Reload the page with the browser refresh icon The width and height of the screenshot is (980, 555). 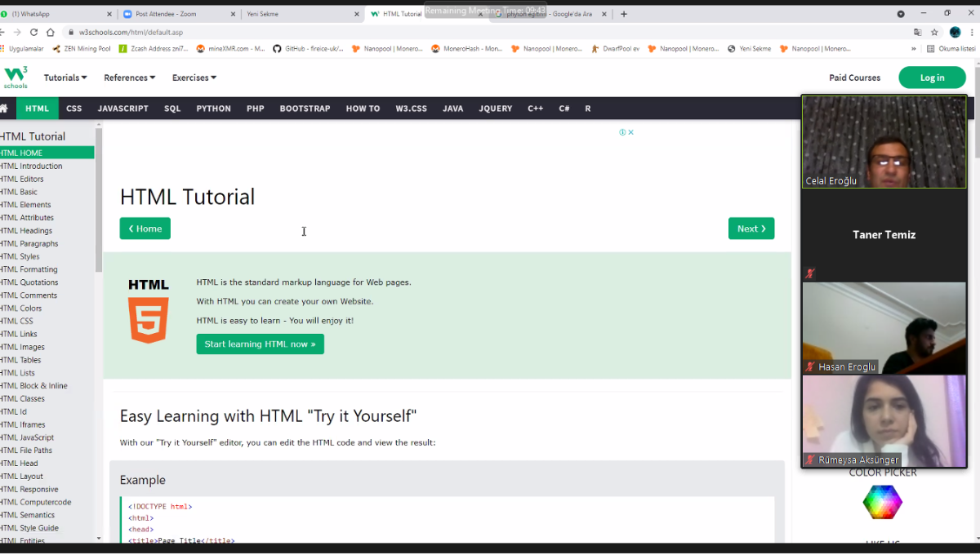pyautogui.click(x=33, y=33)
